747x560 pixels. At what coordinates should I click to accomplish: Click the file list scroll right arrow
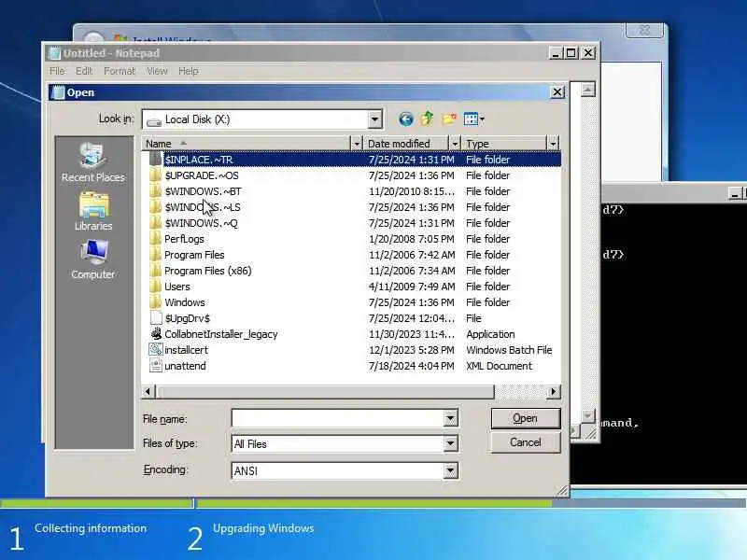coord(553,392)
